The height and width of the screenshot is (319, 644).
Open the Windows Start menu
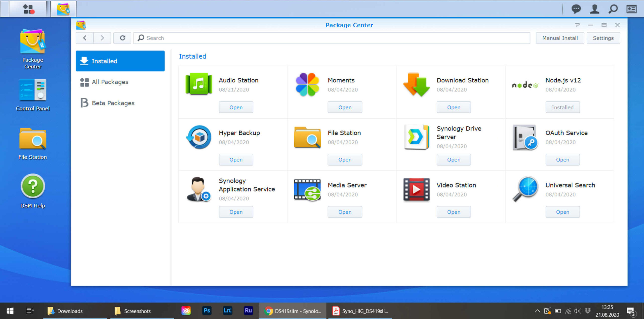10,311
